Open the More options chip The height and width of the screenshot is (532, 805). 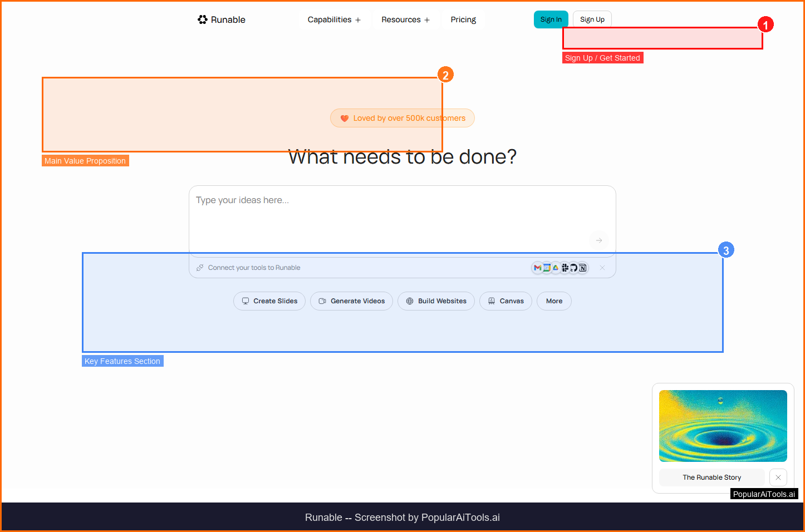tap(554, 301)
